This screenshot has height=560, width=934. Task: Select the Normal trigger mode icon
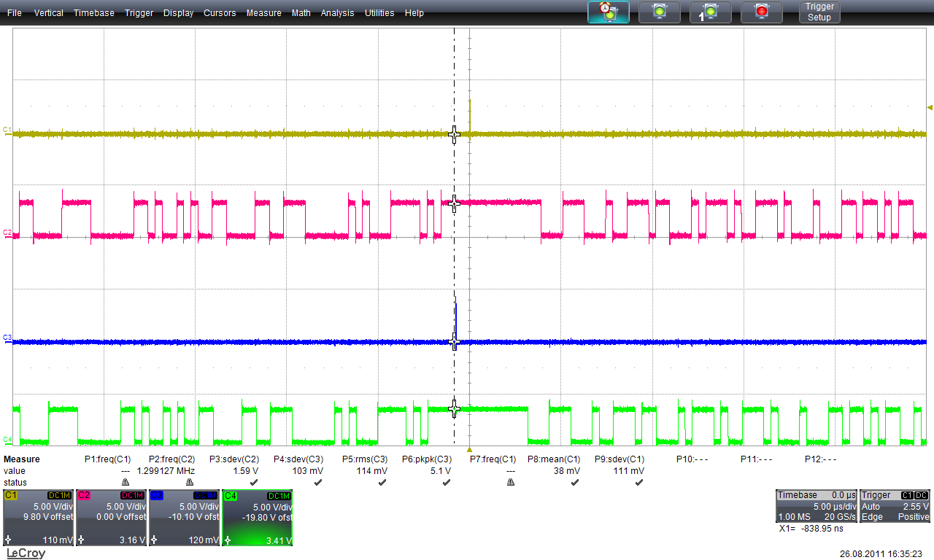click(x=660, y=12)
